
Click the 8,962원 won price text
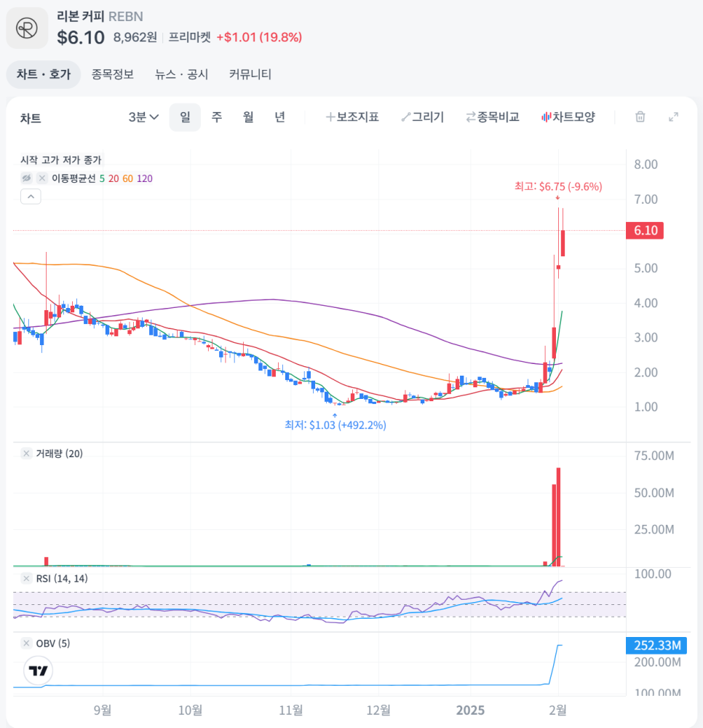135,37
